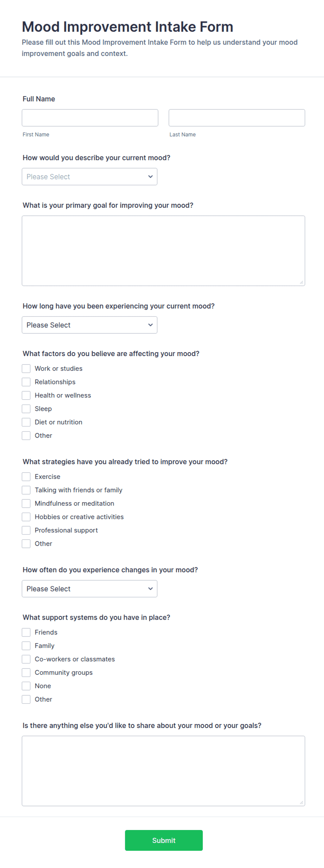This screenshot has width=324, height=868.
Task: Expand the mood duration dropdown
Action: click(x=90, y=325)
